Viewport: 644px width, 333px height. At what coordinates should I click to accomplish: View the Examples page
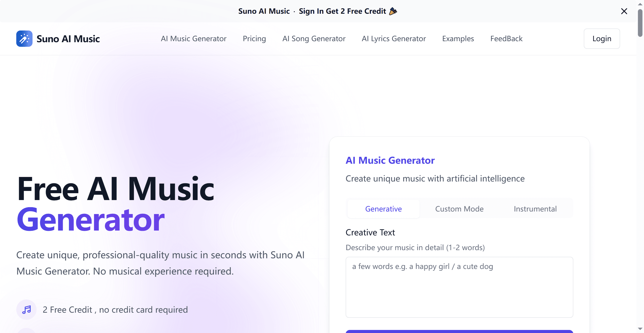[458, 39]
